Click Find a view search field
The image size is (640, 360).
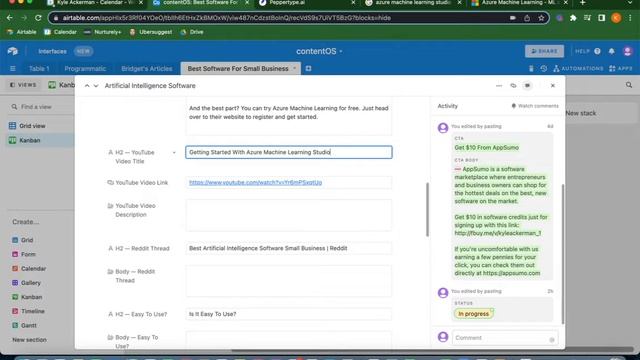tap(40, 107)
